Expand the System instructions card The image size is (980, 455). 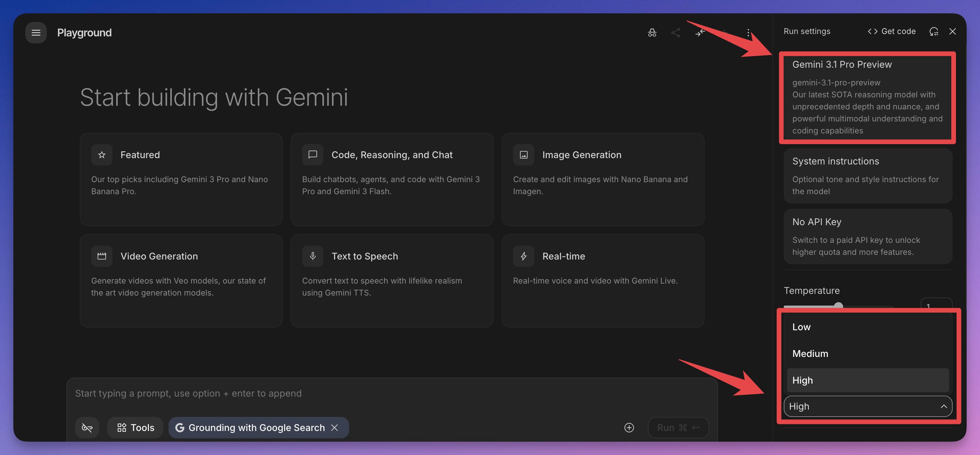868,175
